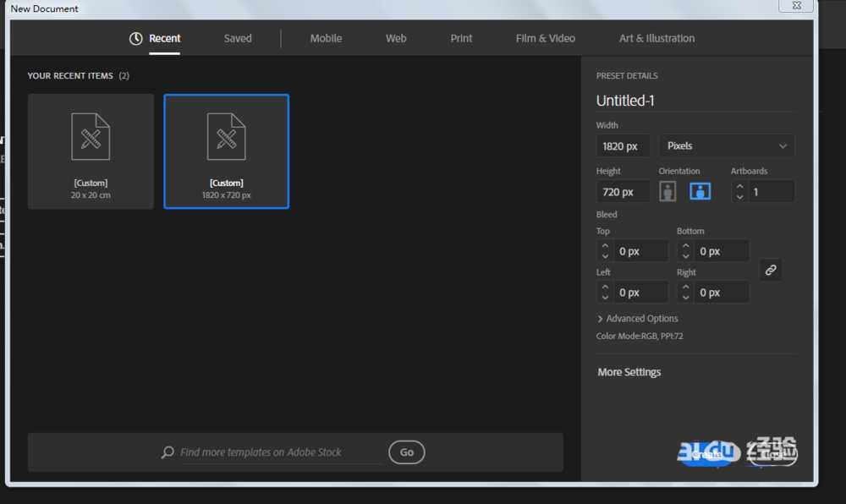Switch to the Saved tab
This screenshot has height=504, width=846.
click(x=238, y=39)
